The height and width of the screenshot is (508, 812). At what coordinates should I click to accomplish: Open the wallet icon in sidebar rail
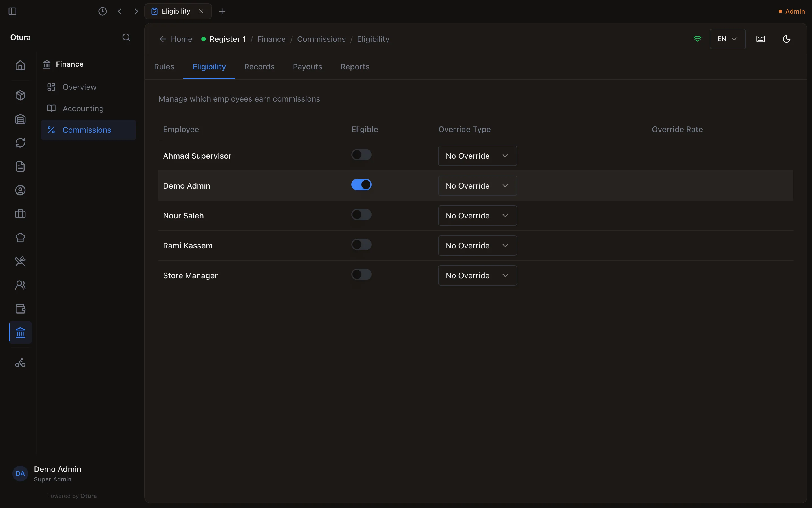pos(21,309)
